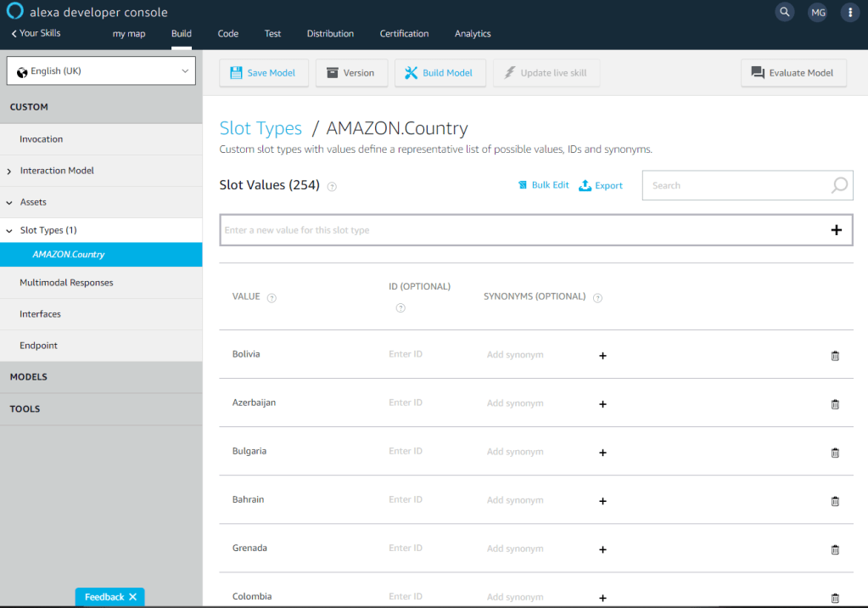Open the English (UK) language dropdown
The height and width of the screenshot is (608, 868).
point(101,71)
